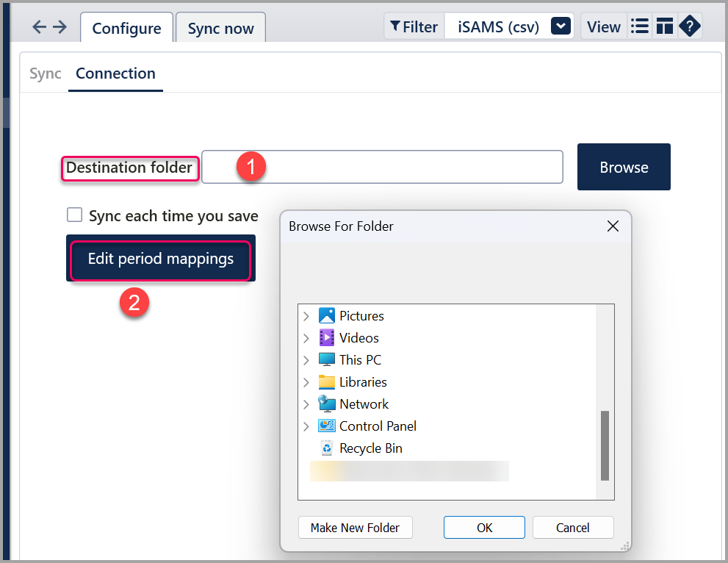This screenshot has width=728, height=563.
Task: Expand the Network tree node
Action: pos(306,404)
